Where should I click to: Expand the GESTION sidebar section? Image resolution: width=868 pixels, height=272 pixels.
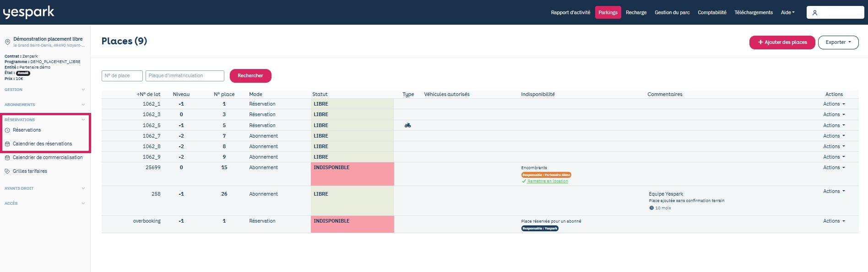point(45,90)
